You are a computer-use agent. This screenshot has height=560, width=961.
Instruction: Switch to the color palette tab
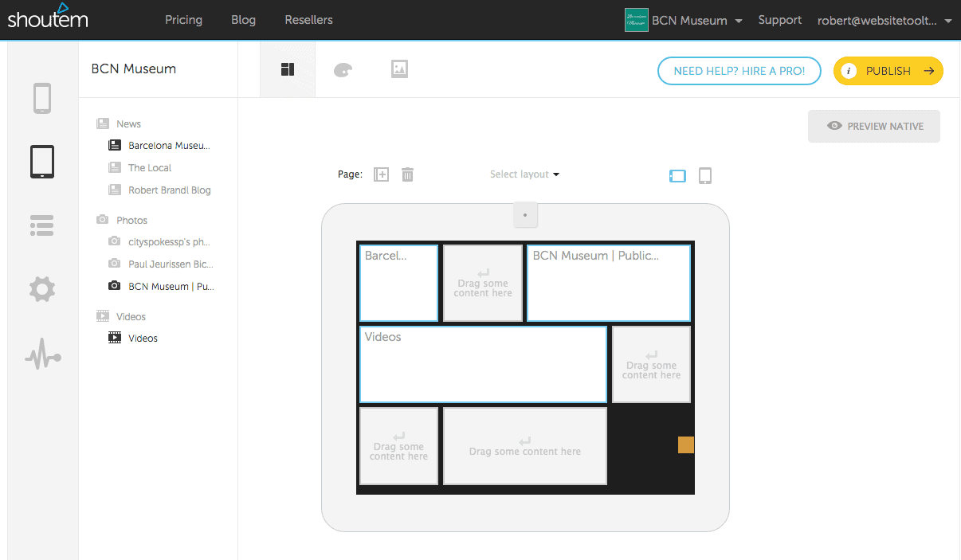343,70
